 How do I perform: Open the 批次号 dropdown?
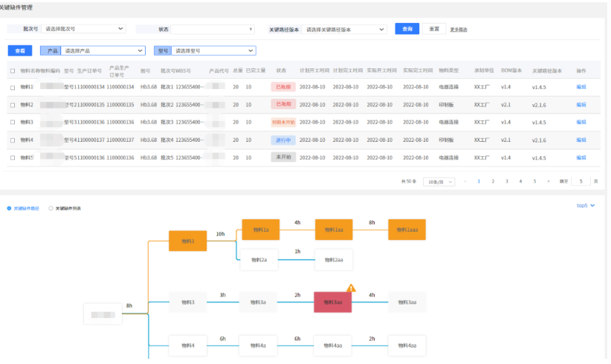tap(83, 30)
